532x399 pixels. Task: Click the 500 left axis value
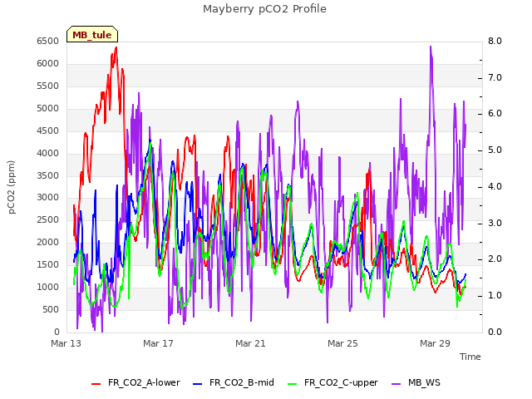[x=51, y=309]
